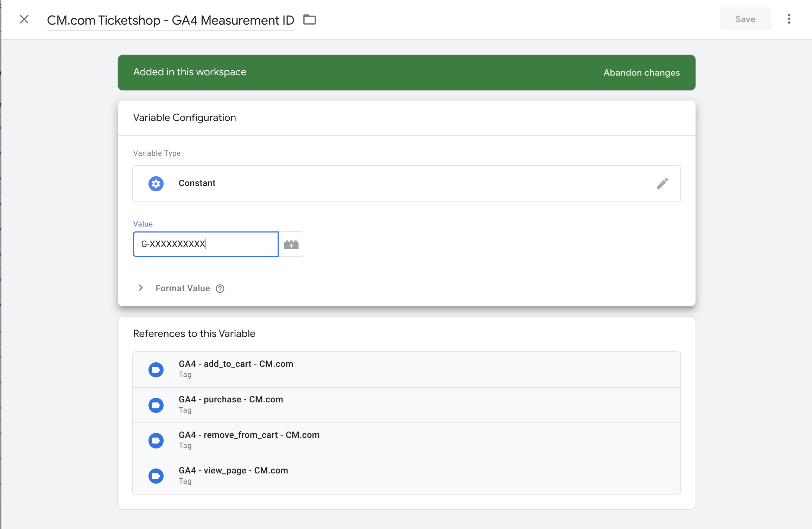
Task: Open the three-dot more actions menu
Action: click(789, 19)
